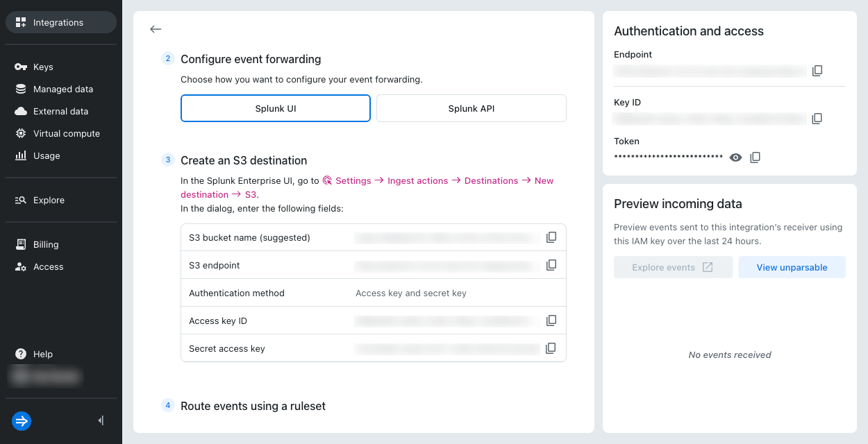Viewport: 868px width, 444px height.
Task: Copy the Secret access key value
Action: click(551, 348)
